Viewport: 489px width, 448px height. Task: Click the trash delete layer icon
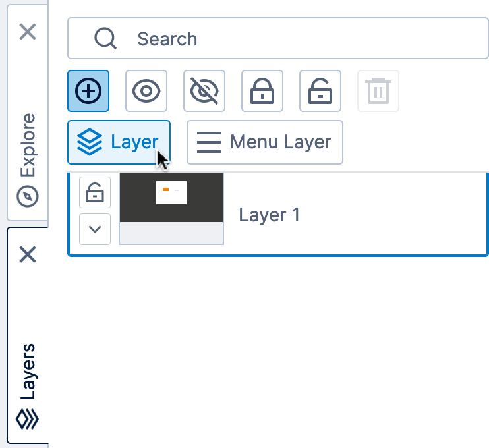(378, 91)
